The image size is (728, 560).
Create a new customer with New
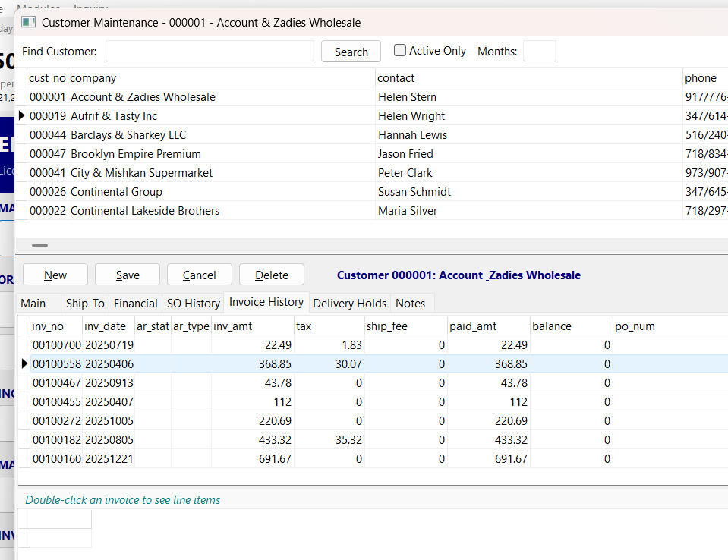(x=55, y=274)
